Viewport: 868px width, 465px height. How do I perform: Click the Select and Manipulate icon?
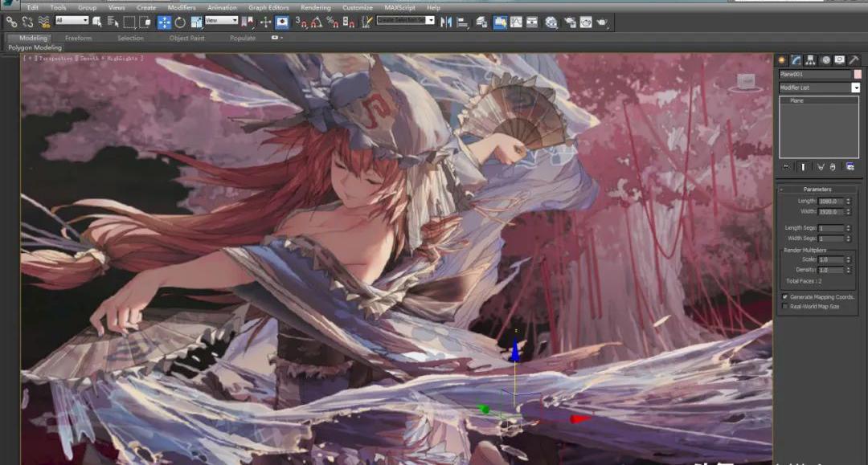pos(266,22)
